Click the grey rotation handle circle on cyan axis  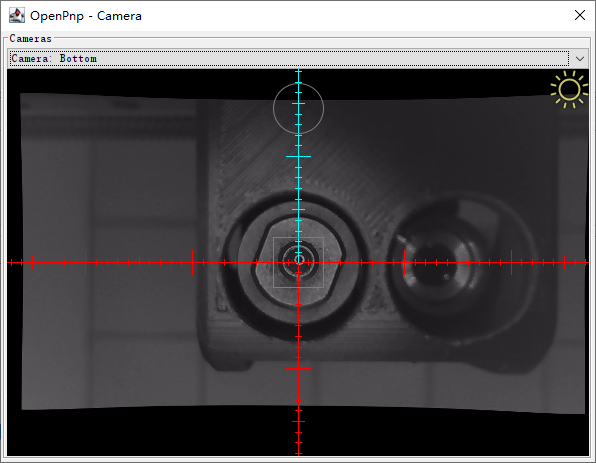click(298, 109)
